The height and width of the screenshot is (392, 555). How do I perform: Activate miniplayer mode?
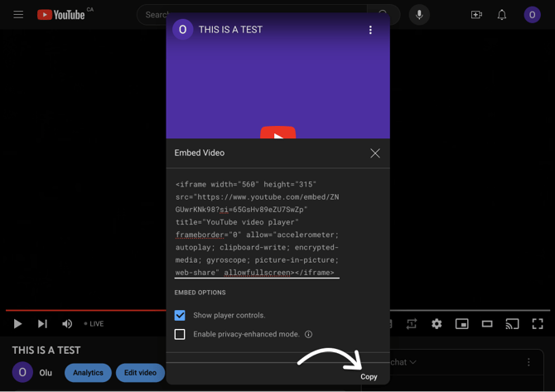461,324
